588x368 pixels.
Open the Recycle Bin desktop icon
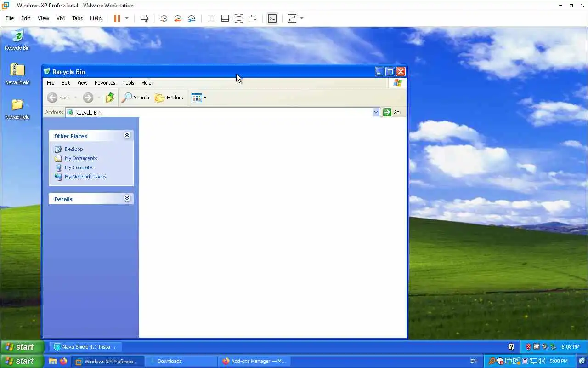[17, 40]
